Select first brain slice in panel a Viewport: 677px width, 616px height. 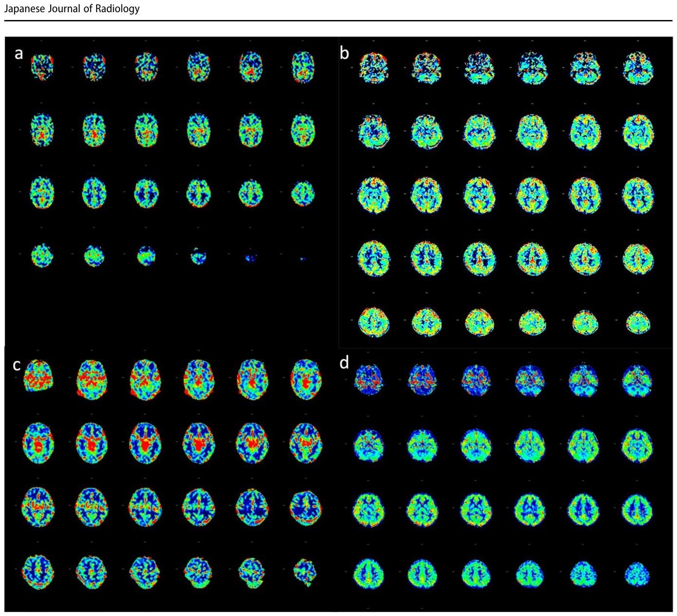tap(42, 67)
